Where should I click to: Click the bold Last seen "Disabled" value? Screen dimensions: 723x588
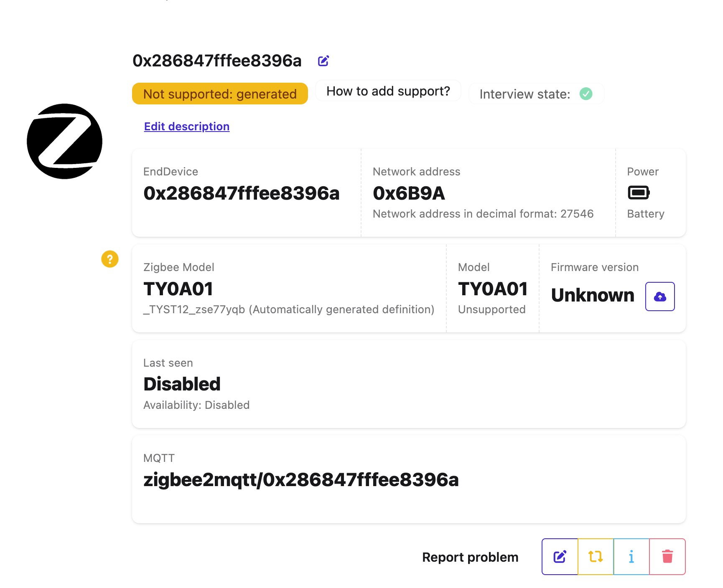[x=182, y=384]
